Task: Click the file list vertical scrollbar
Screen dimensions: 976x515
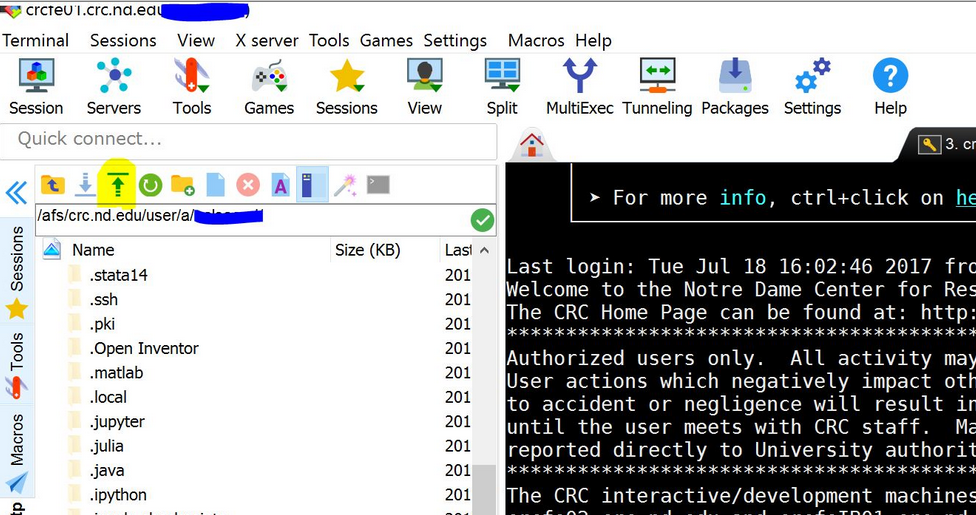Action: (483, 490)
